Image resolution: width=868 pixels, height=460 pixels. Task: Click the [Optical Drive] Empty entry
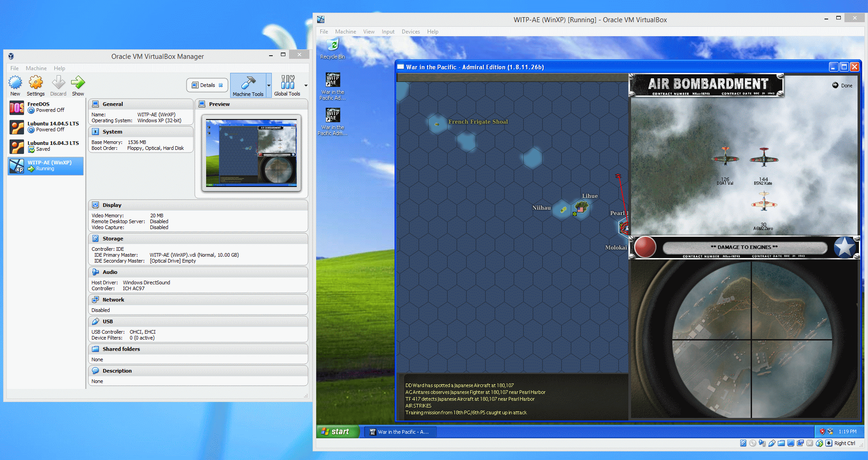coord(173,261)
